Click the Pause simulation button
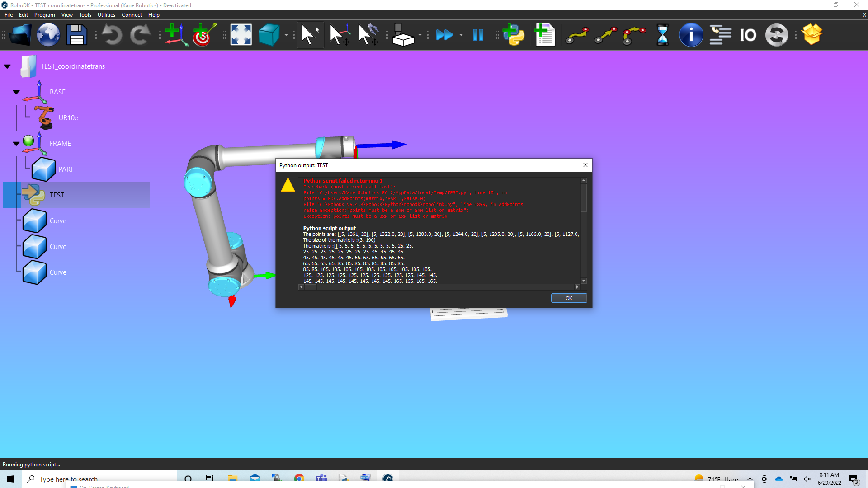 [478, 35]
